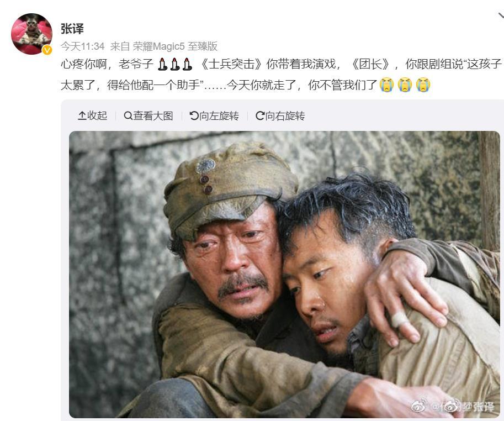This screenshot has width=504, height=421.
Task: Click the orange verified badge on avatar
Action: [x=47, y=50]
